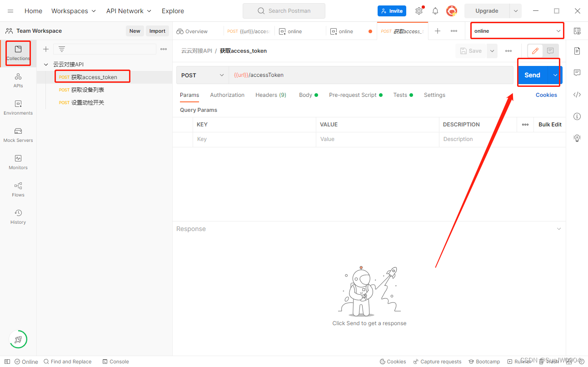Screen dimensions: 588x367
Task: Open request more actions ellipsis beside Save
Action: coord(508,51)
